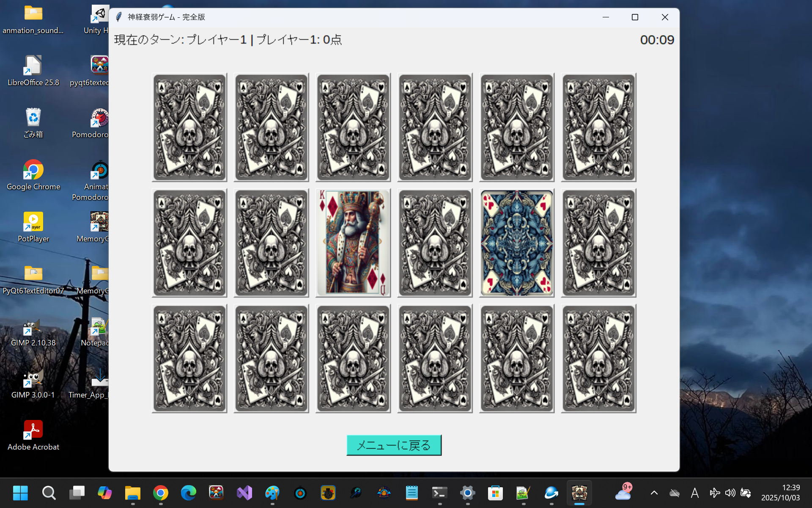Viewport: 812px width, 508px height.
Task: Flip the bottom-left face-down card
Action: pos(189,358)
